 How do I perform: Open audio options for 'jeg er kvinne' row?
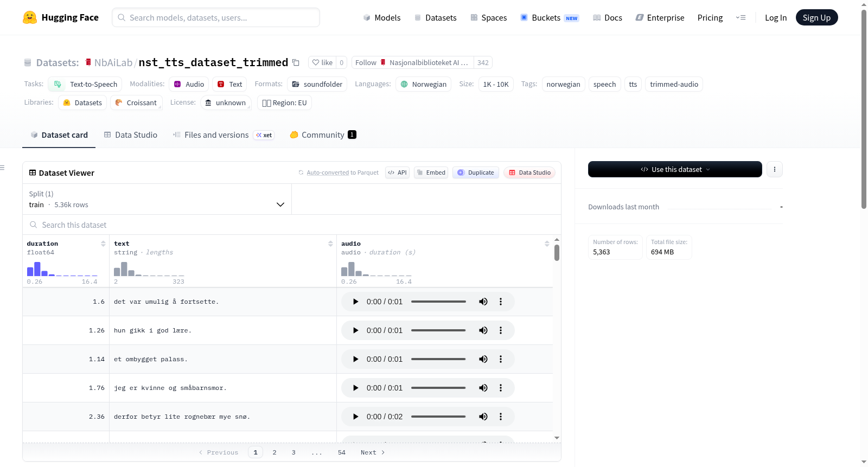pyautogui.click(x=501, y=388)
